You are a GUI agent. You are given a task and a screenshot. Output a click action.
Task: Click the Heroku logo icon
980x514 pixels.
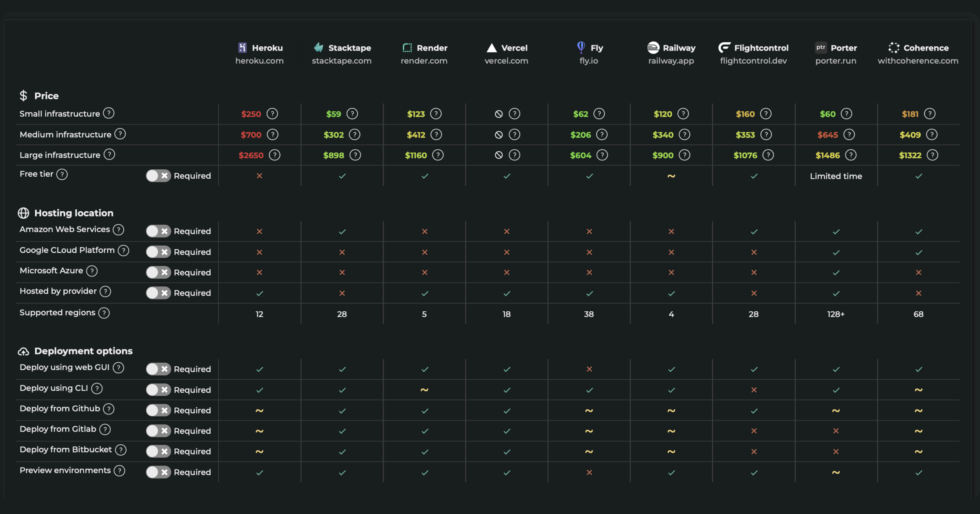tap(243, 48)
